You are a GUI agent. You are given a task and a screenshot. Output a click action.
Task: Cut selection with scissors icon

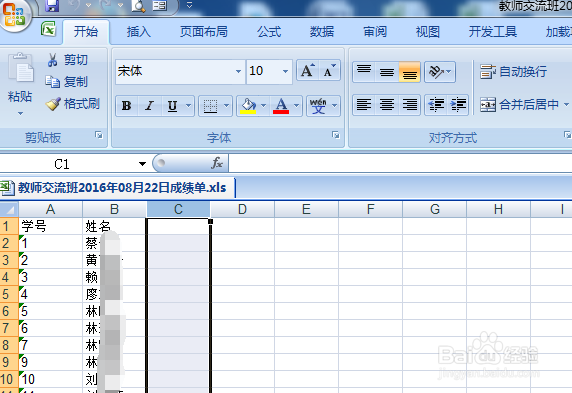[x=53, y=60]
